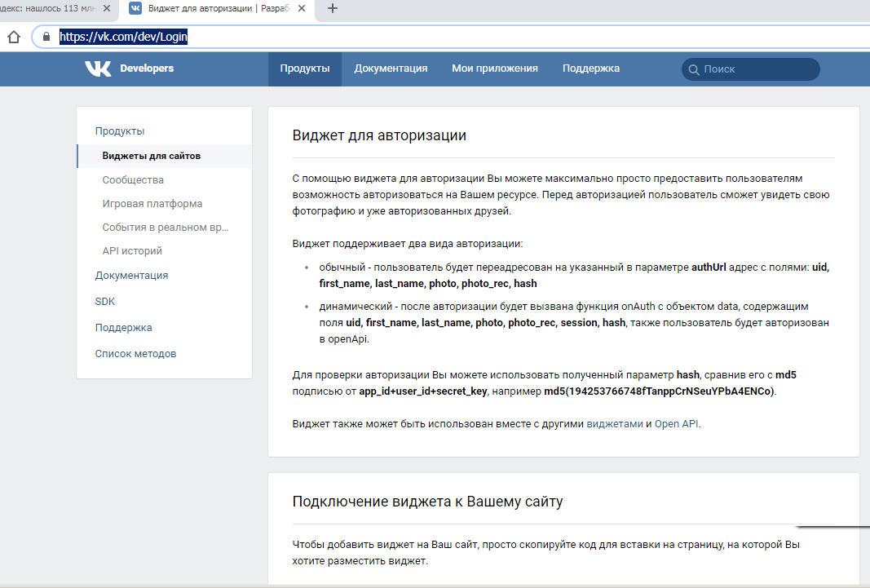Click the padlock site security icon
Viewport: 870px width, 588px height.
click(x=46, y=37)
